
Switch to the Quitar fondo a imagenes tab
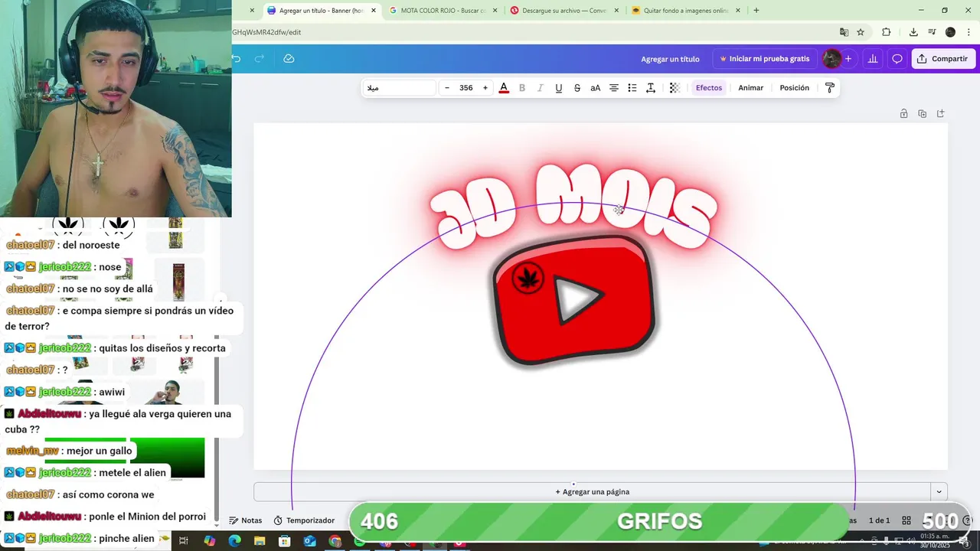point(686,11)
